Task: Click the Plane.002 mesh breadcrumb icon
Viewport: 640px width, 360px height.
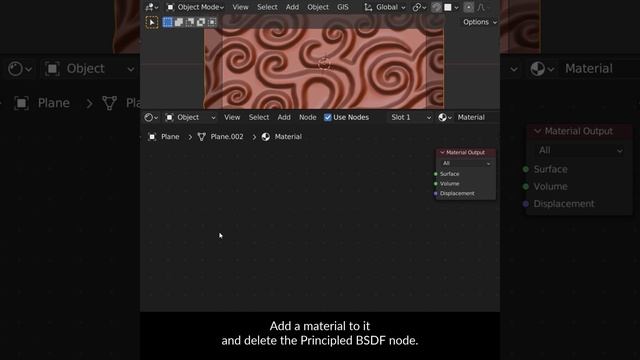Action: 201,137
